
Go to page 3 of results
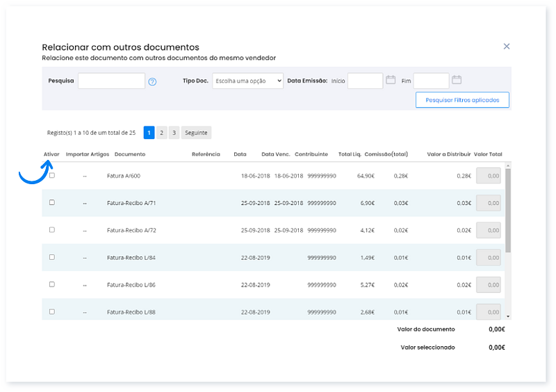(x=174, y=132)
